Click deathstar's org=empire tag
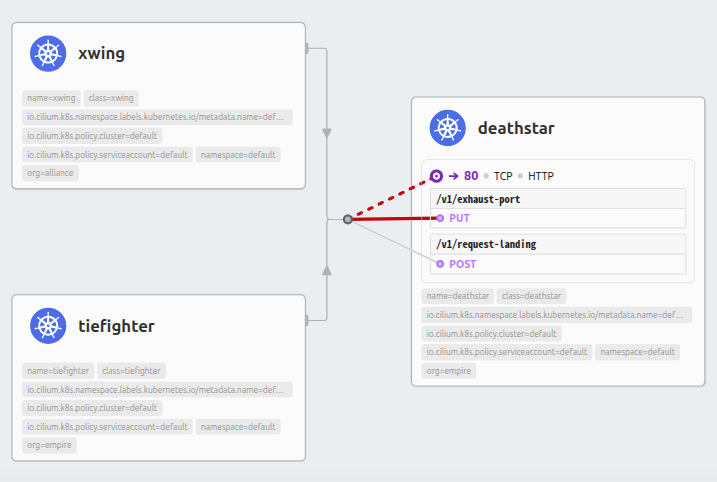 tap(449, 371)
